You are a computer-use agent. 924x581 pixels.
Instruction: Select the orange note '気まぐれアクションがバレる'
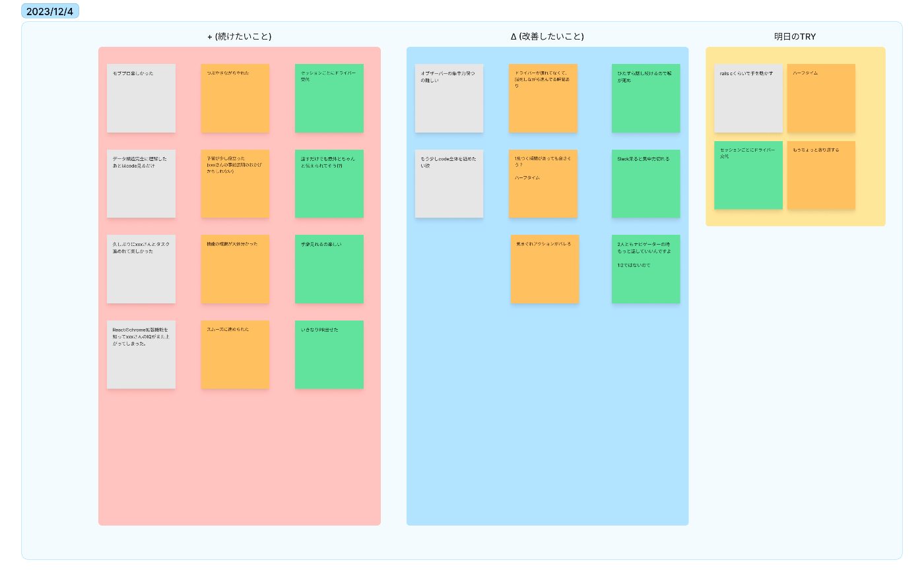[x=544, y=269]
